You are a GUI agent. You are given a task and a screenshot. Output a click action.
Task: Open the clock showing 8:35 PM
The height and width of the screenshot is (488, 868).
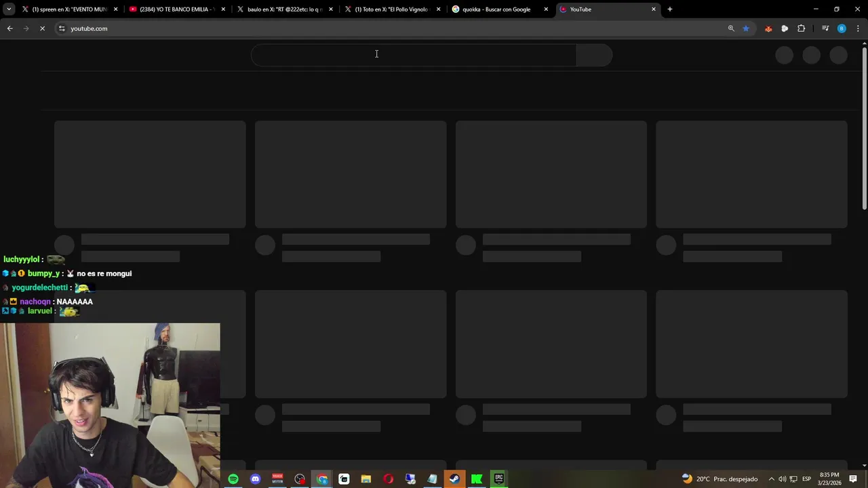[829, 479]
